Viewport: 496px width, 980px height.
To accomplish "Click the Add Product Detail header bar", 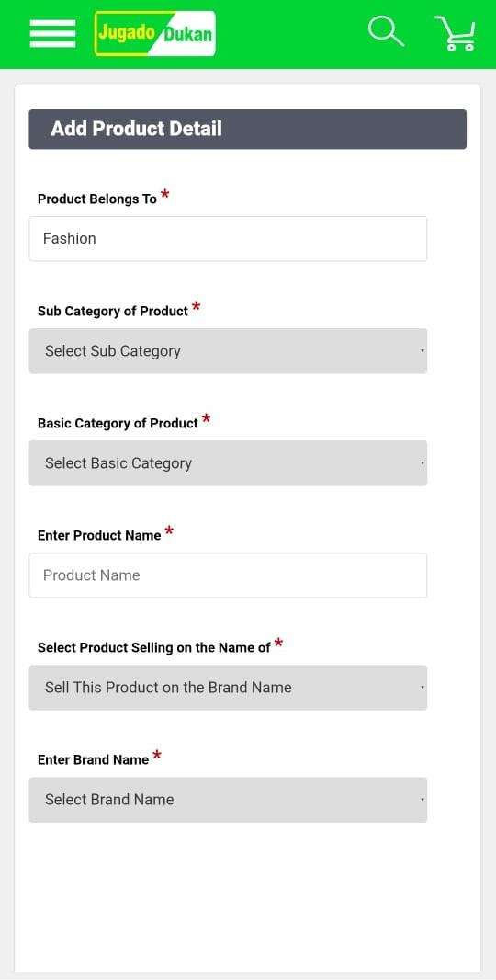I will [x=247, y=130].
